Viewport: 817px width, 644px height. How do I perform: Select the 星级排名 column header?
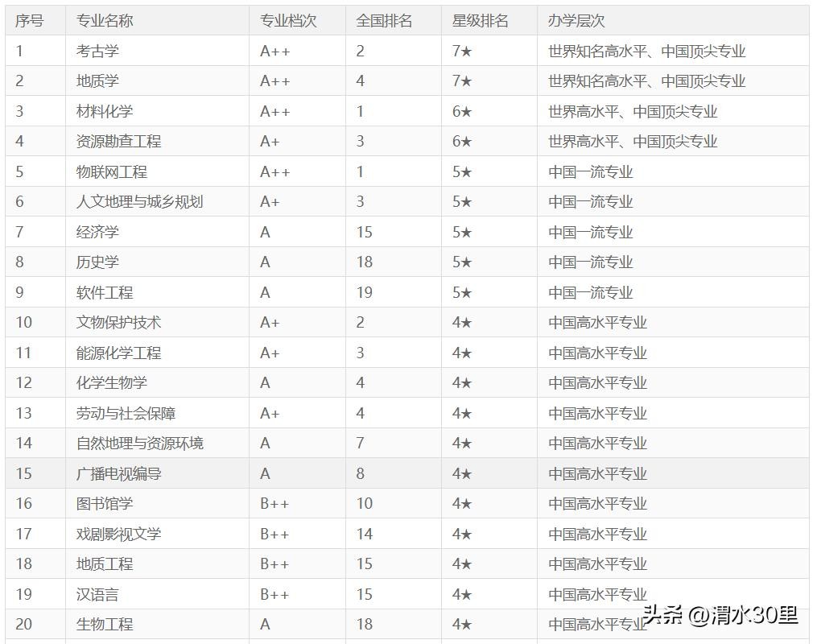pos(480,21)
